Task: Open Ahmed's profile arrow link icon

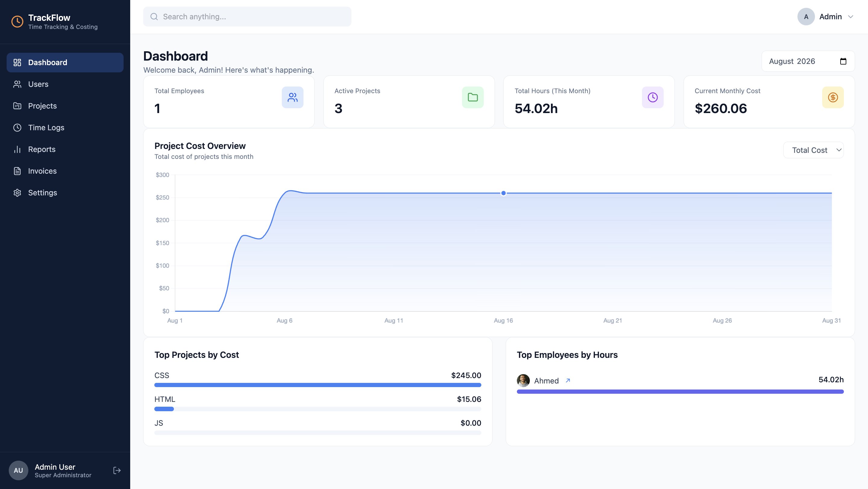Action: click(568, 380)
